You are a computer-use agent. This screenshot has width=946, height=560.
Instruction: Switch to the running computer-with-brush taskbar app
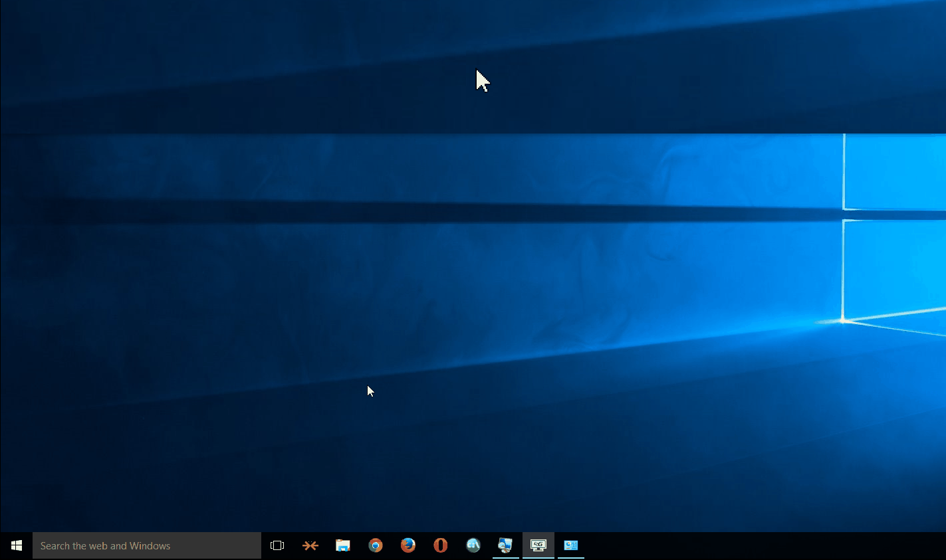pyautogui.click(x=505, y=545)
